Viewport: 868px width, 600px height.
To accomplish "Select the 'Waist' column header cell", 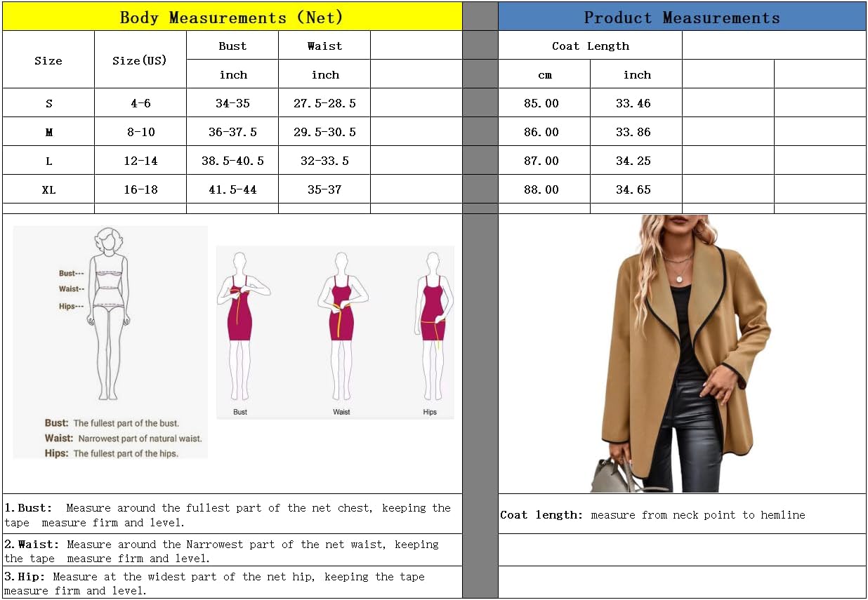I will point(324,46).
